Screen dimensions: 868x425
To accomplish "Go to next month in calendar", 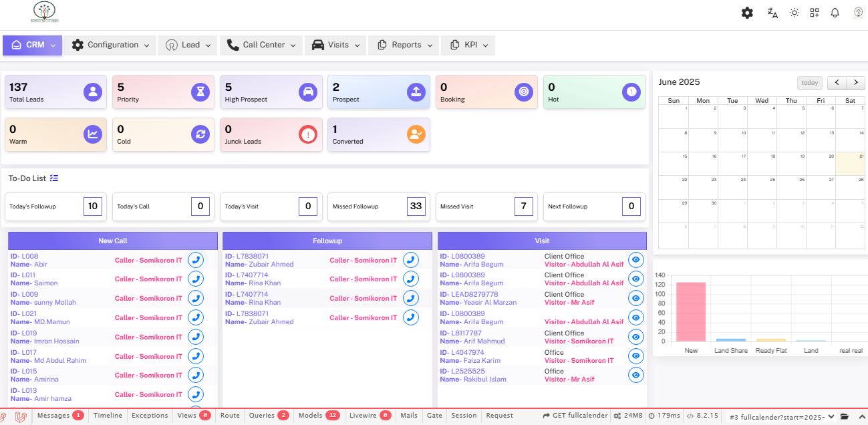I will [855, 83].
